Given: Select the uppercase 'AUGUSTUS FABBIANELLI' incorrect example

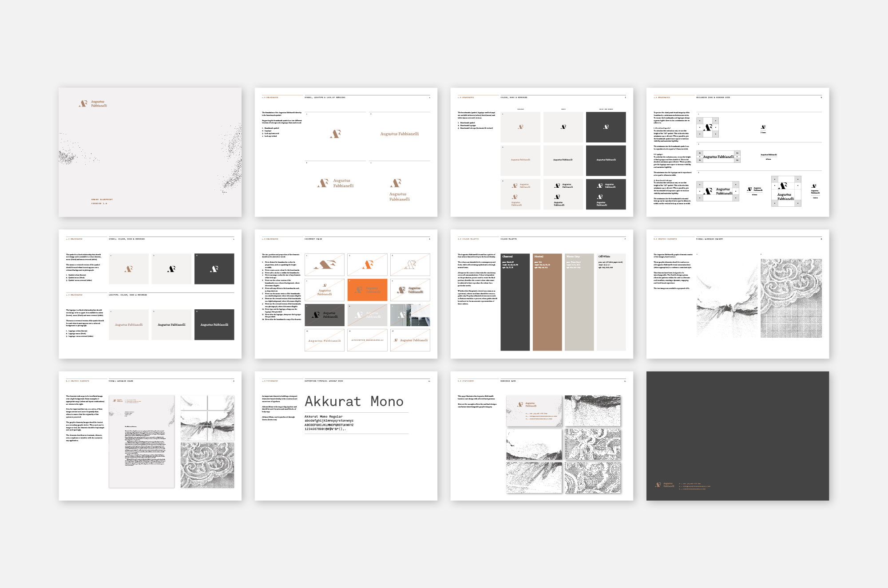Looking at the screenshot, I should pos(367,340).
